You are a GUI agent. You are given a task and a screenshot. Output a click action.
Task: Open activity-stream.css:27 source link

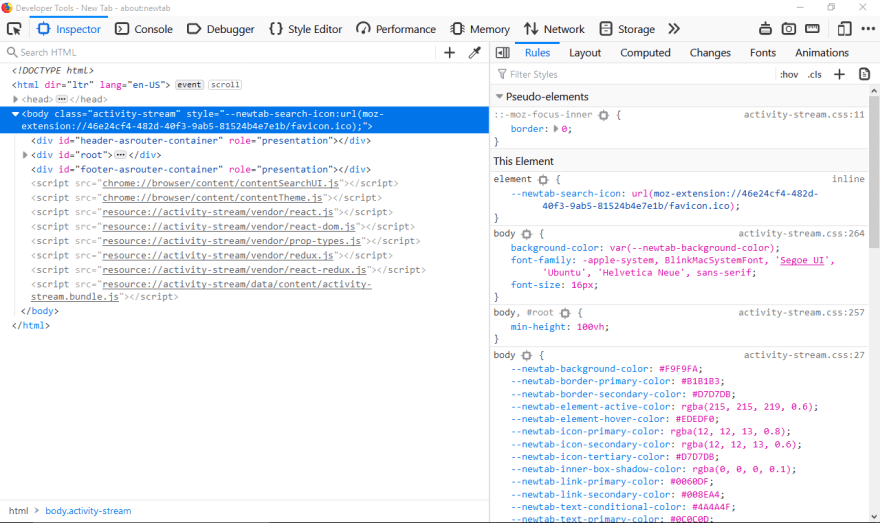(804, 355)
